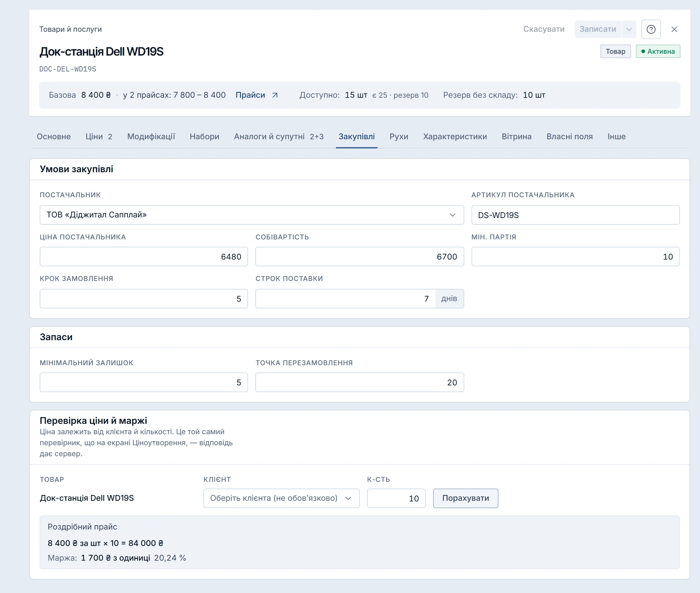Open external arrow icon next to Прайси
The height and width of the screenshot is (593, 700).
point(275,95)
